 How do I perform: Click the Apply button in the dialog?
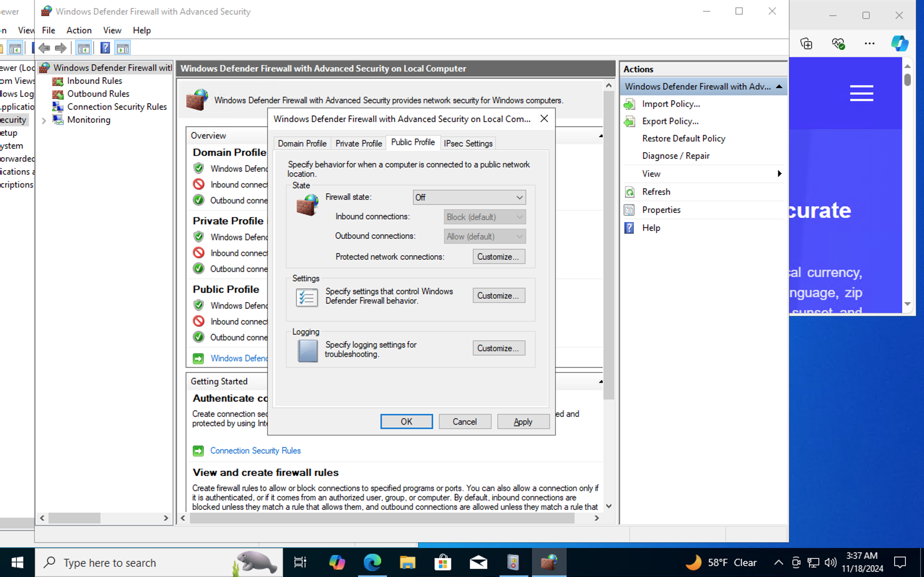pos(523,422)
